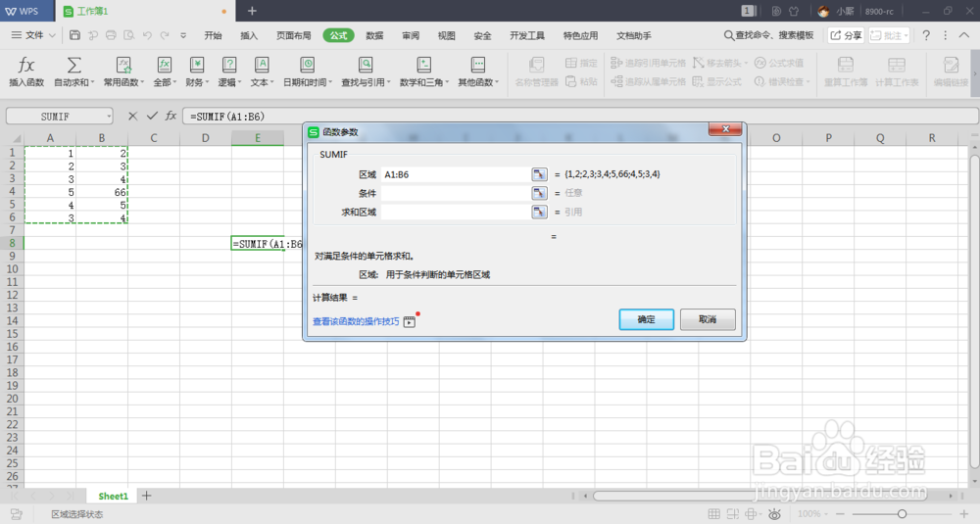Click the empty 求和区域 input field
Image resolution: width=980 pixels, height=524 pixels.
coord(455,212)
